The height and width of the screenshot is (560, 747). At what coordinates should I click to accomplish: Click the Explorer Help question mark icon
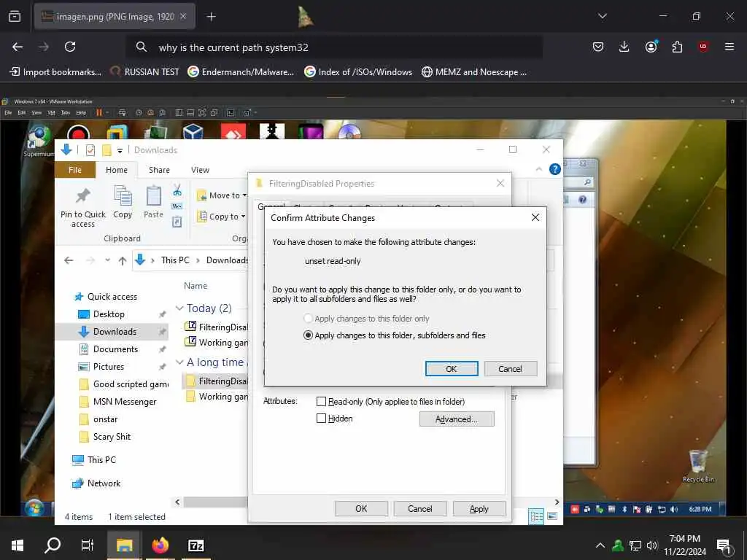click(555, 169)
